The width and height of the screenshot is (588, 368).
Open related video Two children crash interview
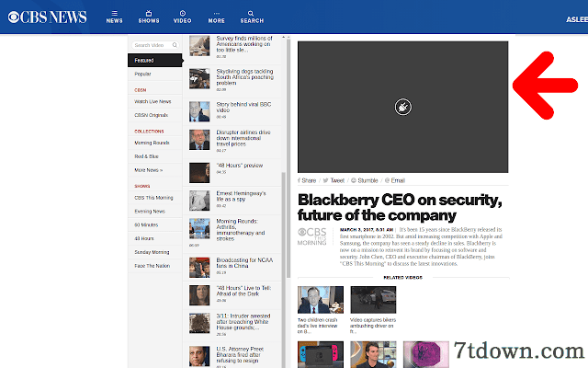pyautogui.click(x=321, y=310)
